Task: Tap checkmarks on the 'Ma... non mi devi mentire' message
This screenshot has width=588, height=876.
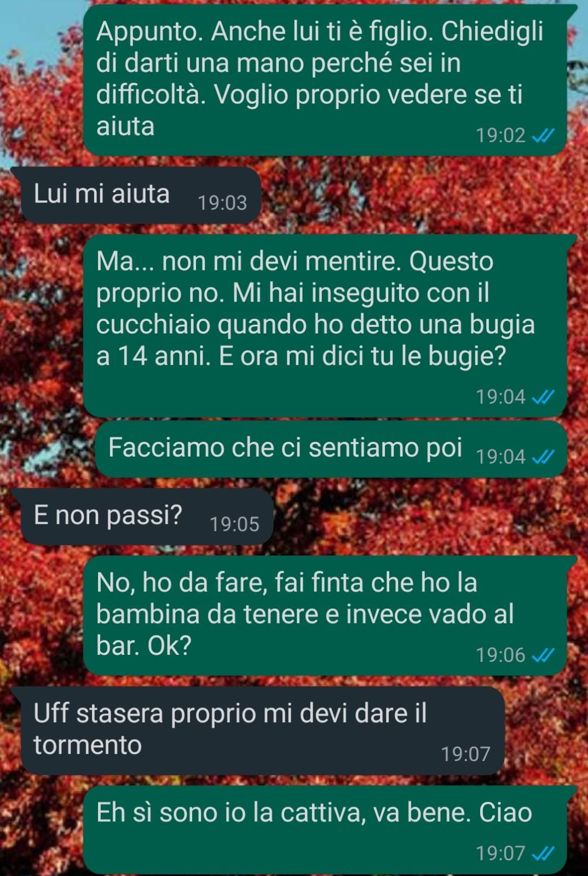Action: (543, 396)
